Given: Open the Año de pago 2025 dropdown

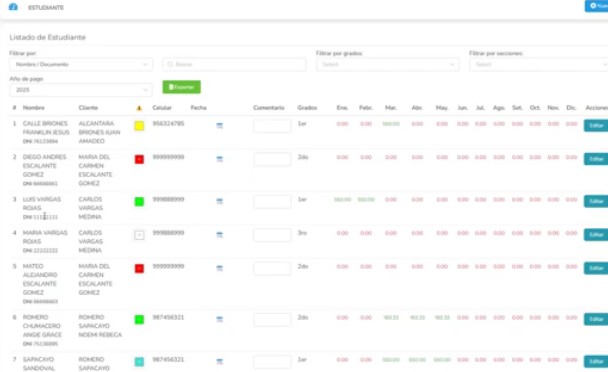Looking at the screenshot, I should point(81,90).
